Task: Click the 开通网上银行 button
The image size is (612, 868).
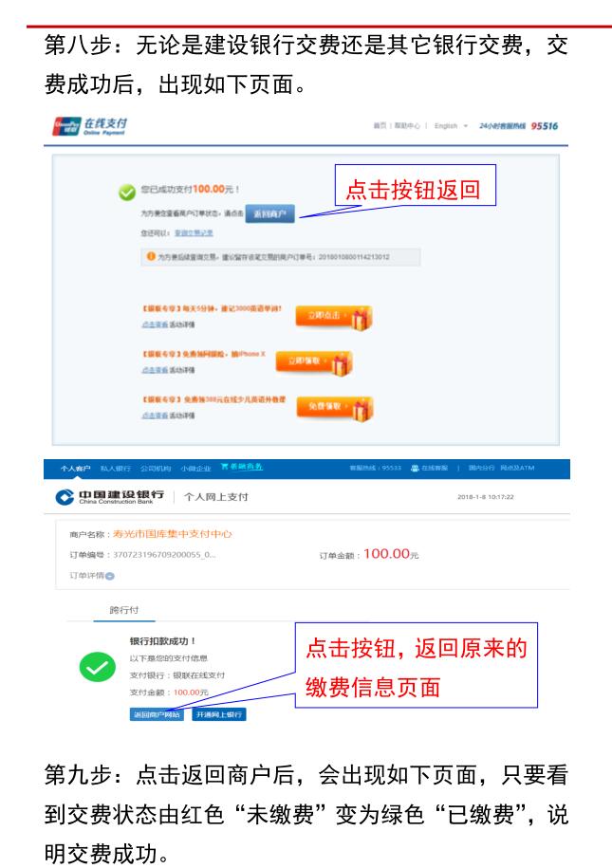Action: pyautogui.click(x=219, y=714)
